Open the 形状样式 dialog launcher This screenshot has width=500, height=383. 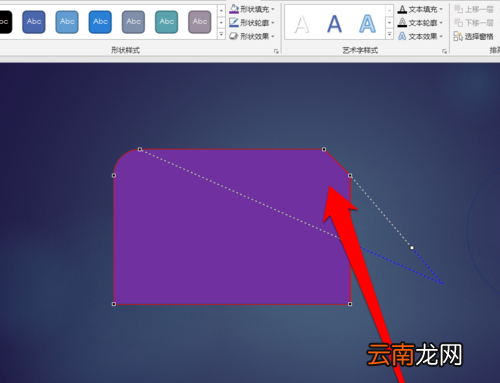coord(276,51)
